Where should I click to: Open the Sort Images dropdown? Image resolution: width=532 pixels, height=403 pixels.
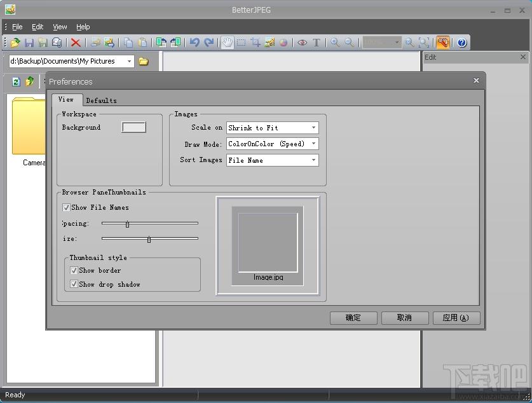click(x=273, y=160)
